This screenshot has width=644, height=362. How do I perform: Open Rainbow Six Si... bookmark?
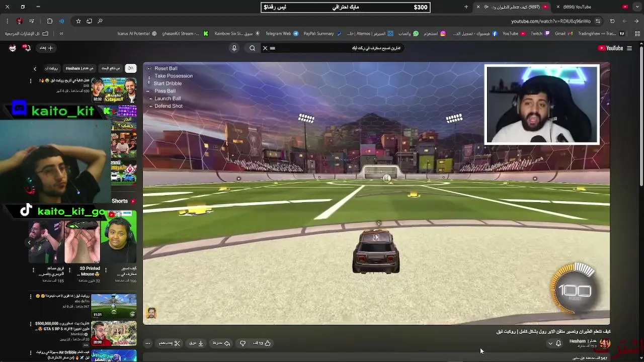(237, 34)
